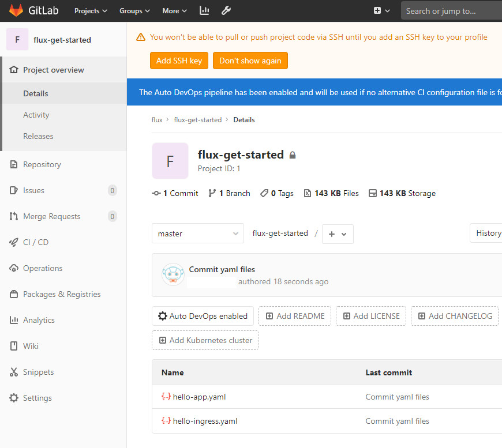This screenshot has height=448, width=502.
Task: Click the new item plus icon in top bar
Action: [377, 10]
